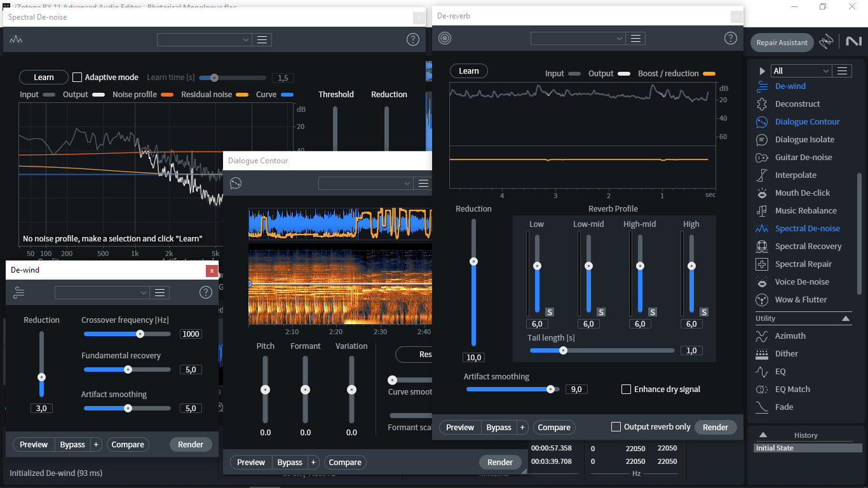Open the Spectral De-noise preset menu icon
This screenshot has height=488, width=868.
262,40
